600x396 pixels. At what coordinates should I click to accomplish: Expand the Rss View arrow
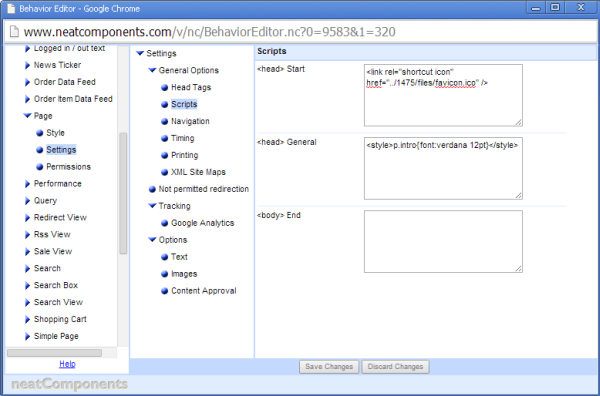(27, 235)
